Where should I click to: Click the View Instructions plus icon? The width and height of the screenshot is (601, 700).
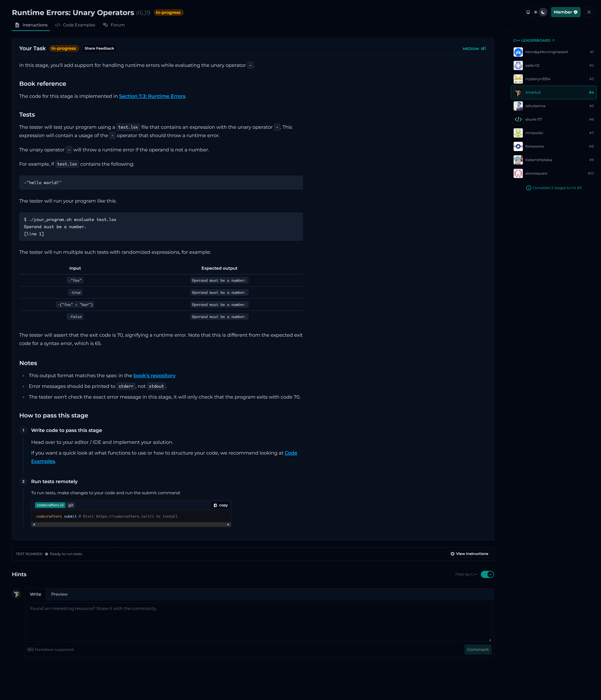452,554
